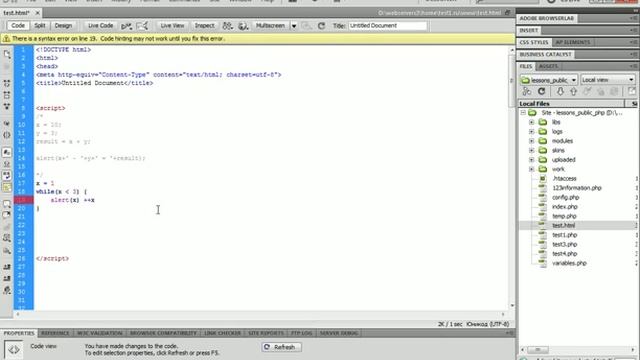640x360 pixels.
Task: Expand the libs folder
Action: coord(531,122)
